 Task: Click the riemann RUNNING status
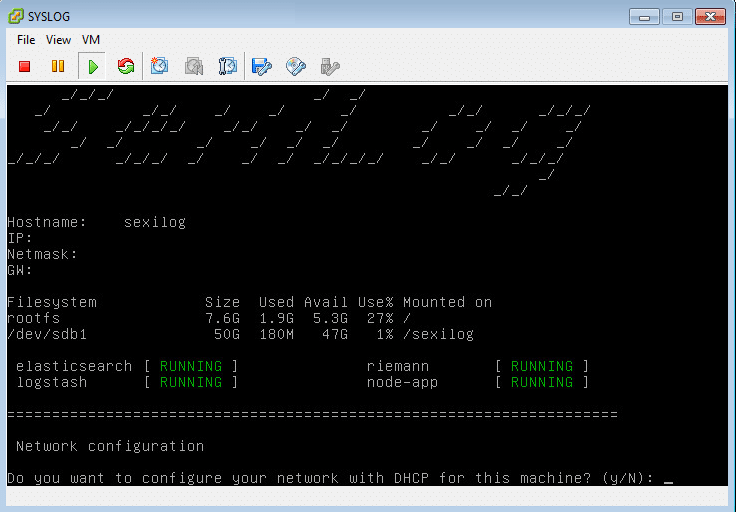click(542, 366)
